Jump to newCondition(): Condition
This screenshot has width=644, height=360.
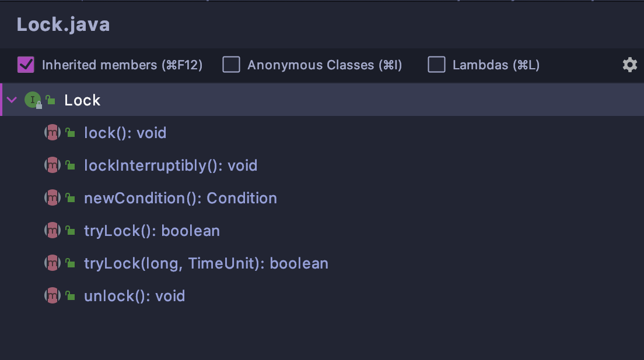[x=180, y=198]
